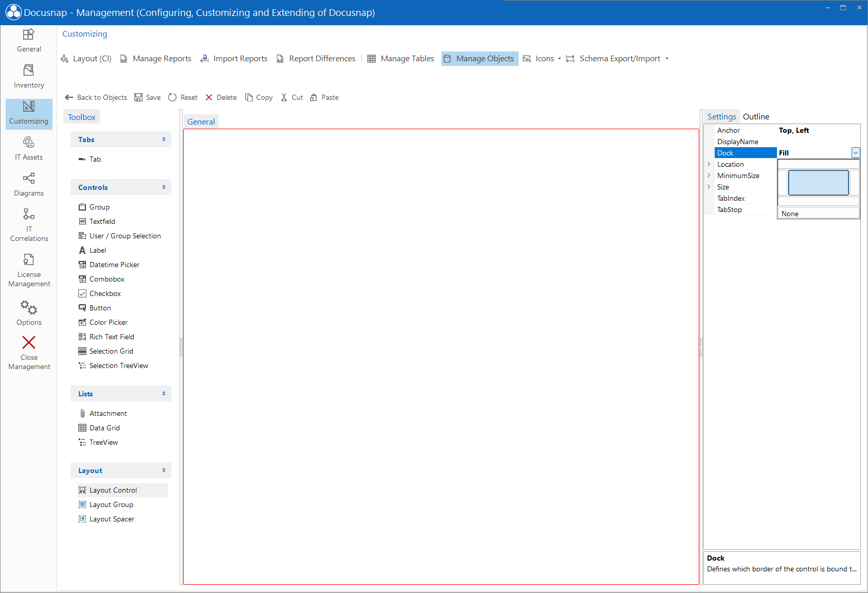Open the Diagrams section

pos(29,185)
